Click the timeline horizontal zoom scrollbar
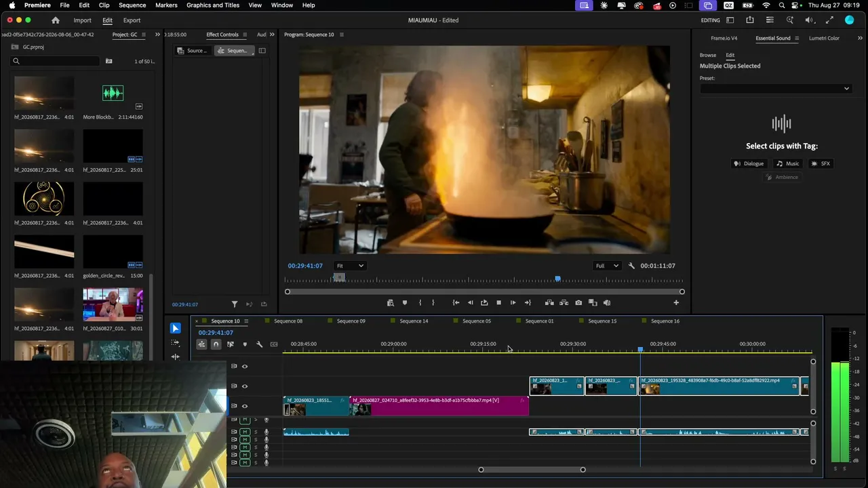This screenshot has height=488, width=868. click(x=532, y=470)
